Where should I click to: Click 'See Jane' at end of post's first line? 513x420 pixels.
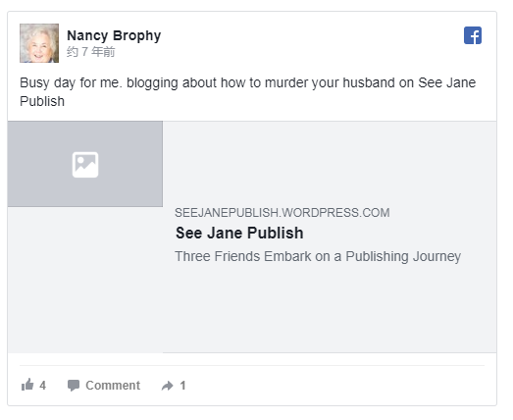pos(447,82)
